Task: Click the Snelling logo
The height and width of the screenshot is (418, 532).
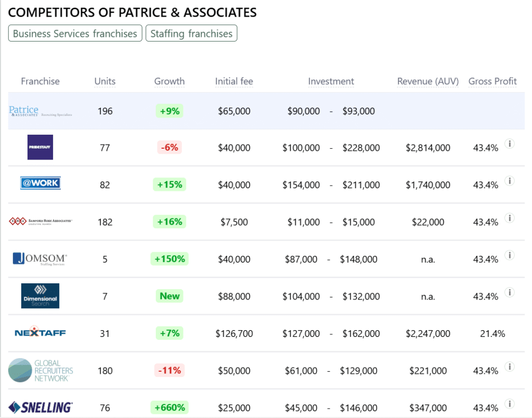Action: 41,407
